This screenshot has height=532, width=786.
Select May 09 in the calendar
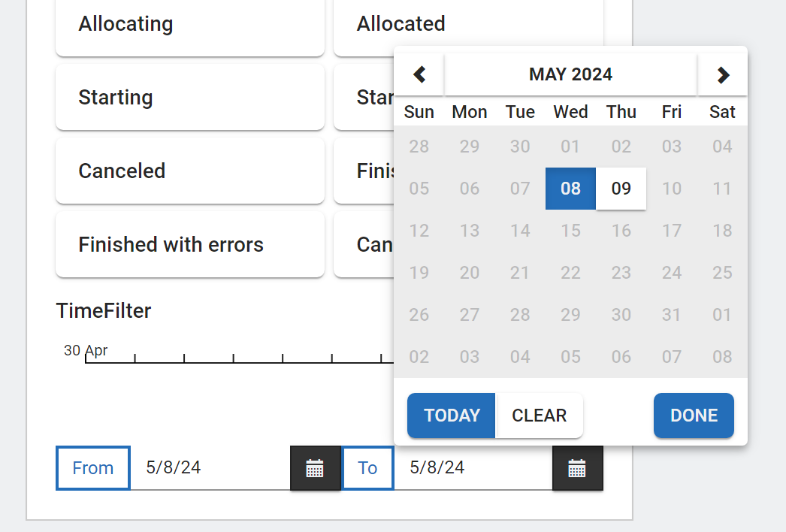click(621, 189)
